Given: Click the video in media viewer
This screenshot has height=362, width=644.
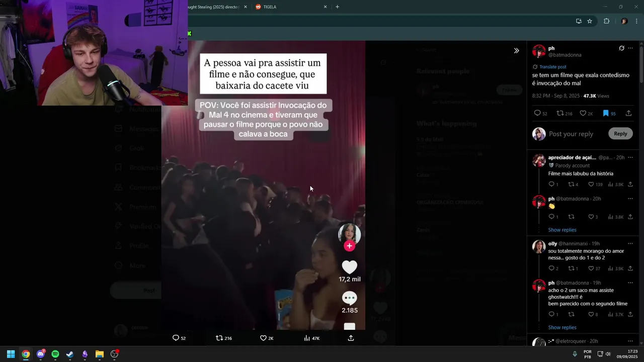Looking at the screenshot, I should pos(263,185).
